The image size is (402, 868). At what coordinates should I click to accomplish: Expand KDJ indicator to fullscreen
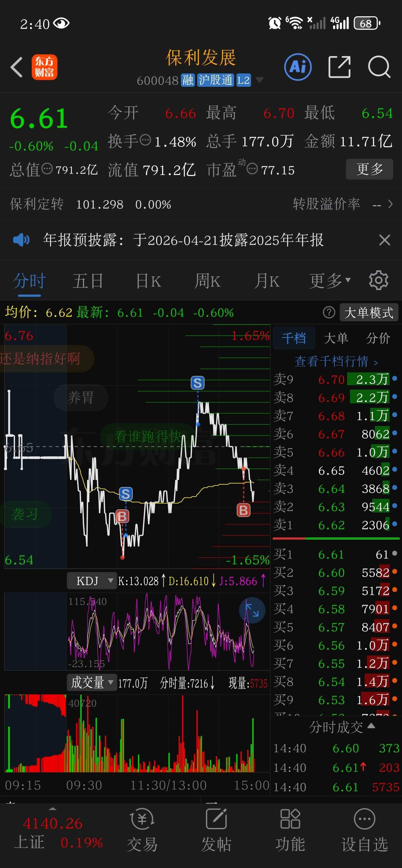252,610
